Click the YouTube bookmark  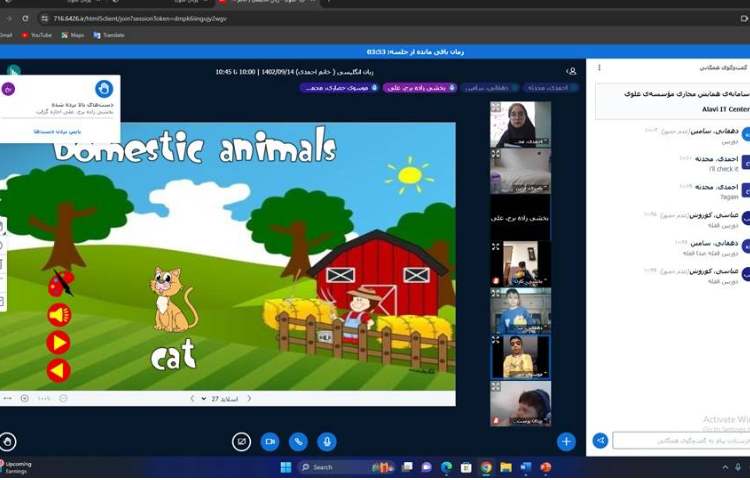click(37, 35)
